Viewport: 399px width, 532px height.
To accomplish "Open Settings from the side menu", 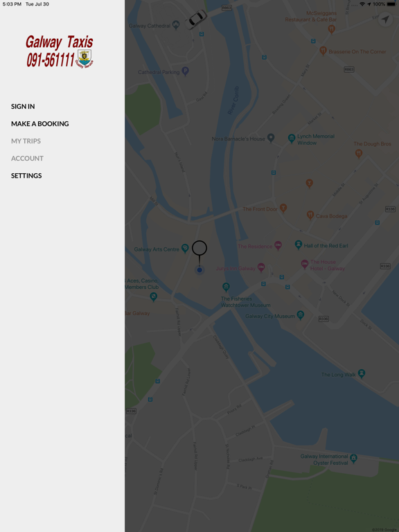I will pos(26,175).
